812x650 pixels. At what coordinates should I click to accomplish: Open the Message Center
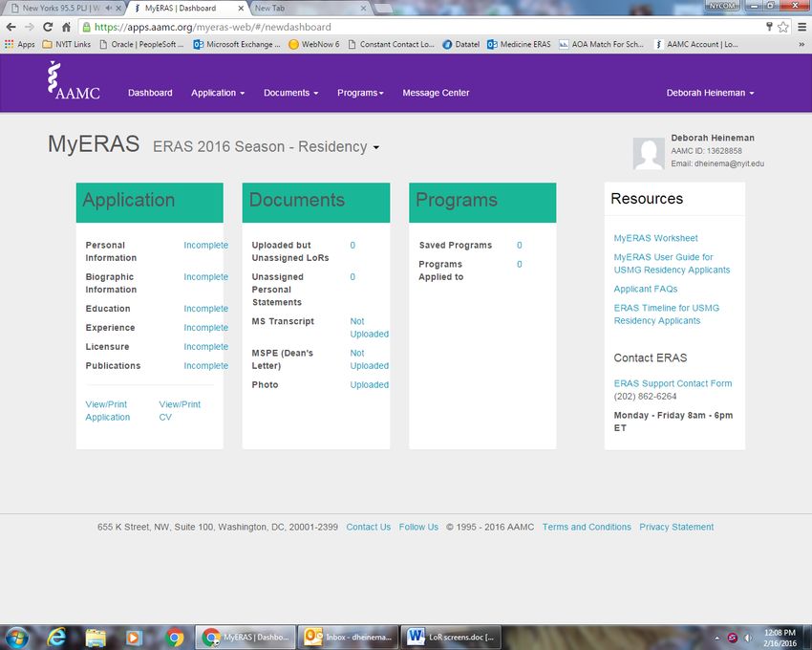436,93
